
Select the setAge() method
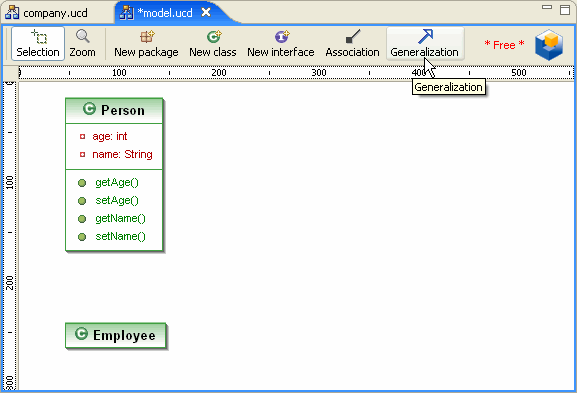pos(117,201)
